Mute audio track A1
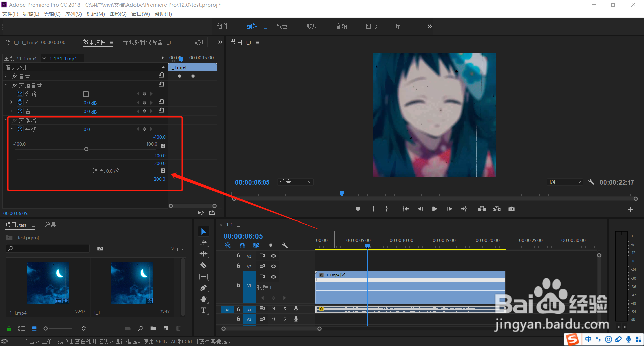644x346 pixels. (273, 309)
